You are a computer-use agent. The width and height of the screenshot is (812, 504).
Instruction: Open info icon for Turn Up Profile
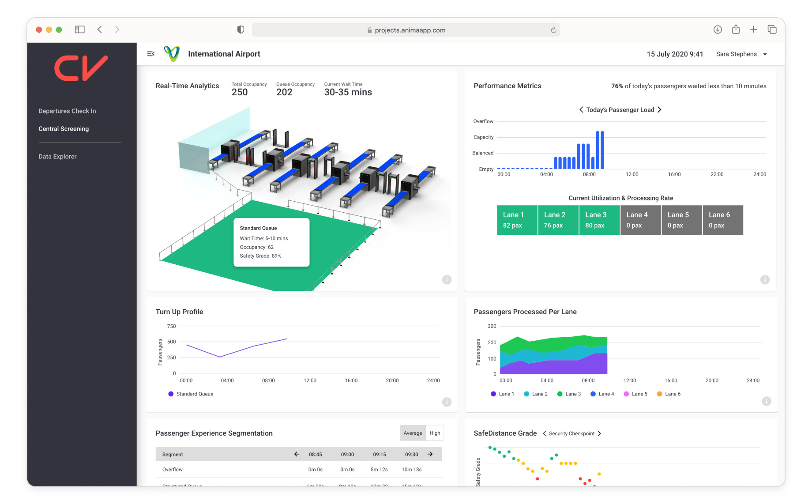tap(447, 402)
